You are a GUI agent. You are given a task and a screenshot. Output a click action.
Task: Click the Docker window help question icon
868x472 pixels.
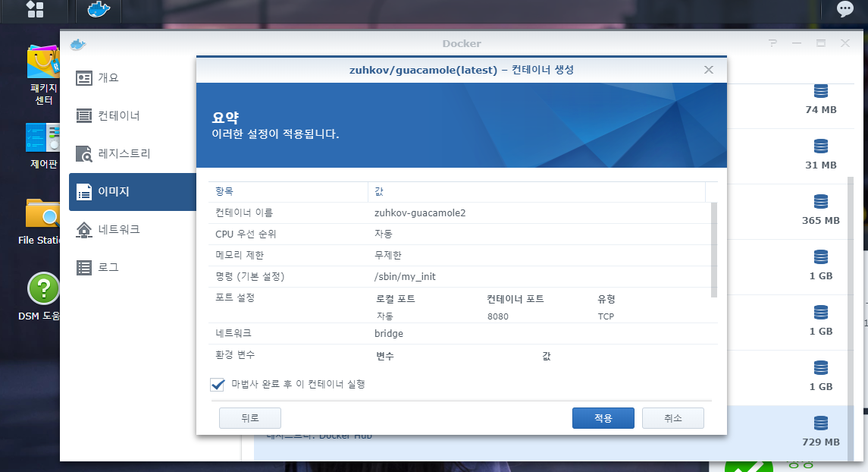click(x=772, y=43)
